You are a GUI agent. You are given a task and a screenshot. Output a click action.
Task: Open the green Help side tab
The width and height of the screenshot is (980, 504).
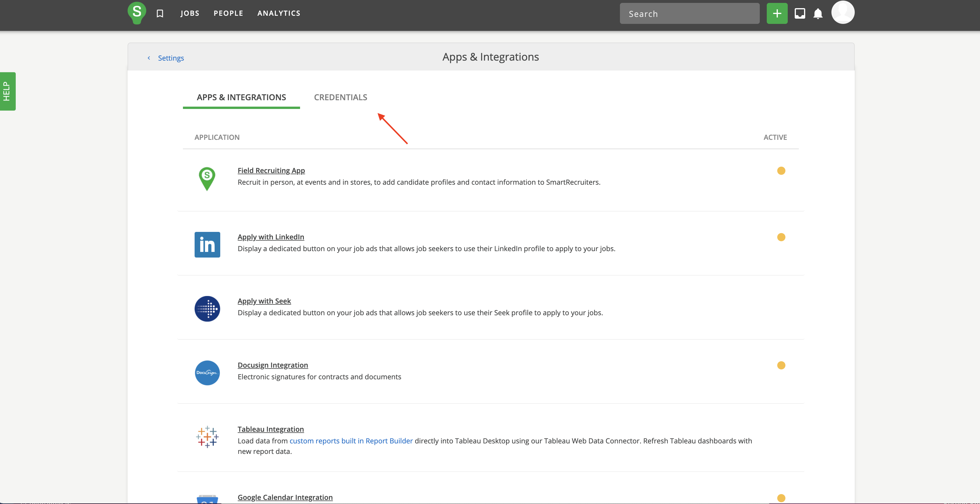coord(7,91)
